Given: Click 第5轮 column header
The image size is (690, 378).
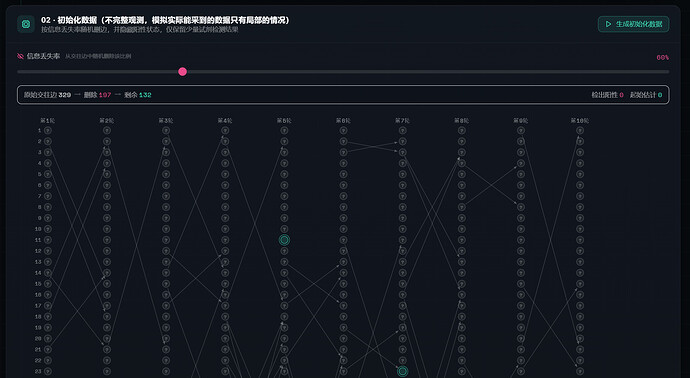Looking at the screenshot, I should 284,121.
